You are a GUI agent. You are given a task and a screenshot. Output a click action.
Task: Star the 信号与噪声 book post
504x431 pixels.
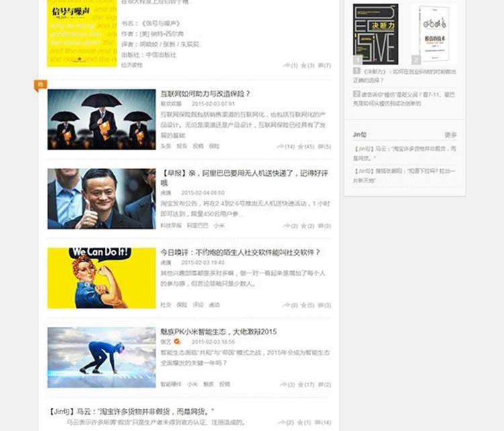(x=307, y=66)
